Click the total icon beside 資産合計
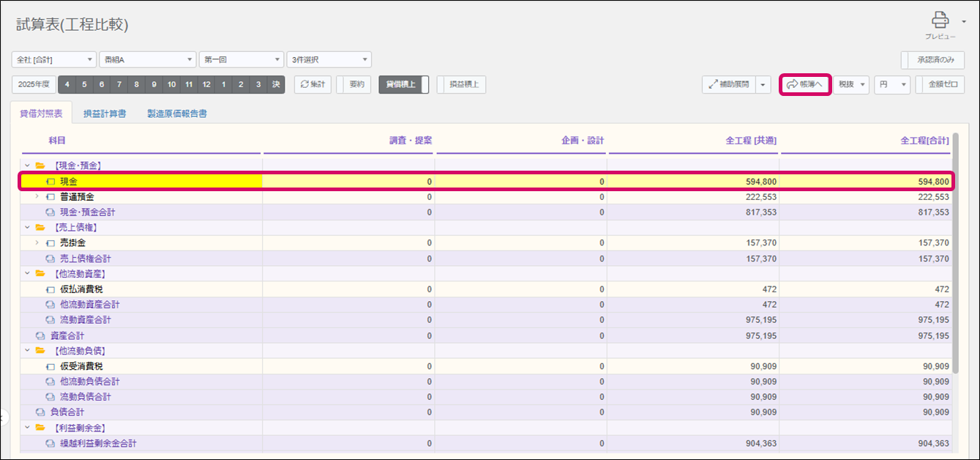The height and width of the screenshot is (460, 980). coord(40,335)
